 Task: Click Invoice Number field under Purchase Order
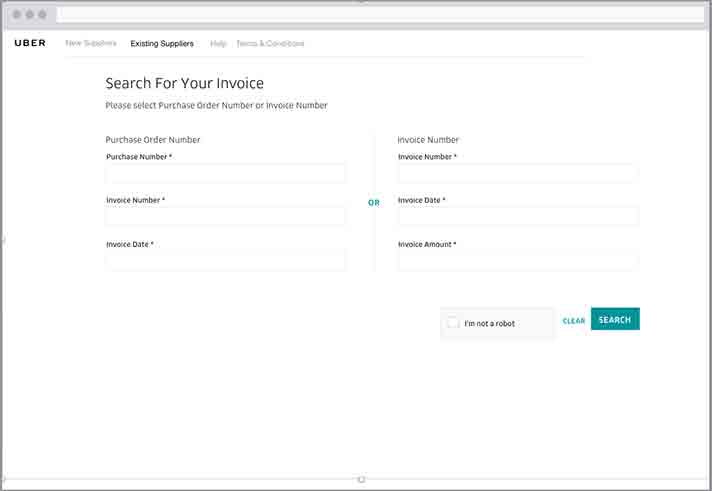(225, 217)
